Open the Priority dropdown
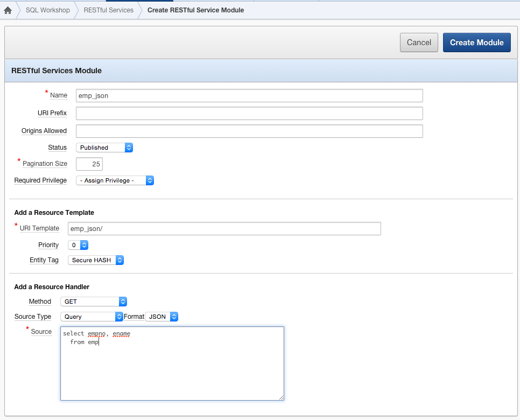520x420 pixels. pos(78,245)
